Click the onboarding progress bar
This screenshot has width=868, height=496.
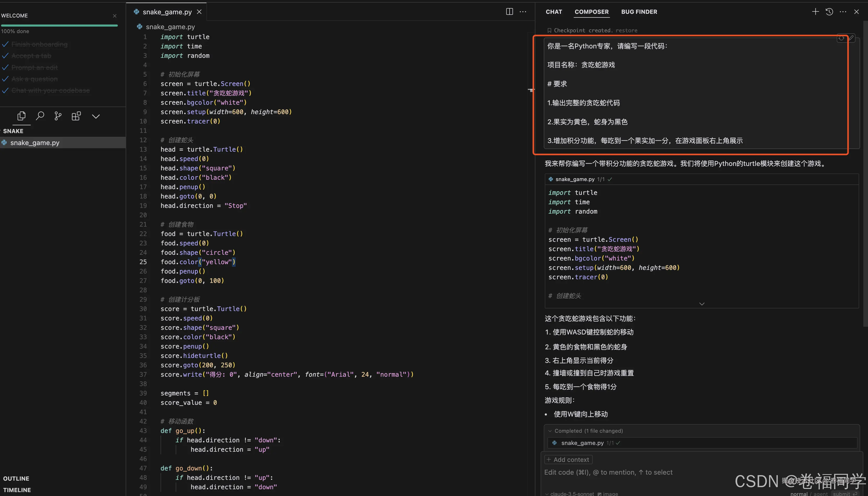click(x=59, y=25)
